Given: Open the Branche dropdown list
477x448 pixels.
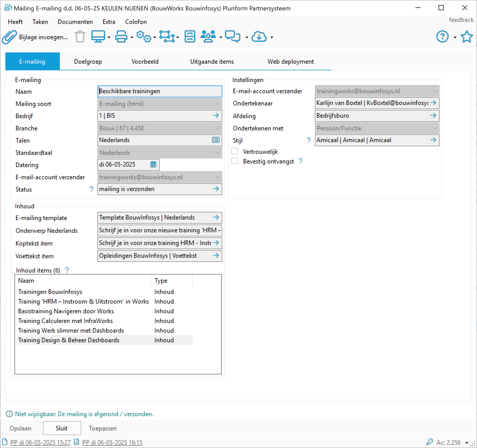Looking at the screenshot, I should click(x=217, y=128).
